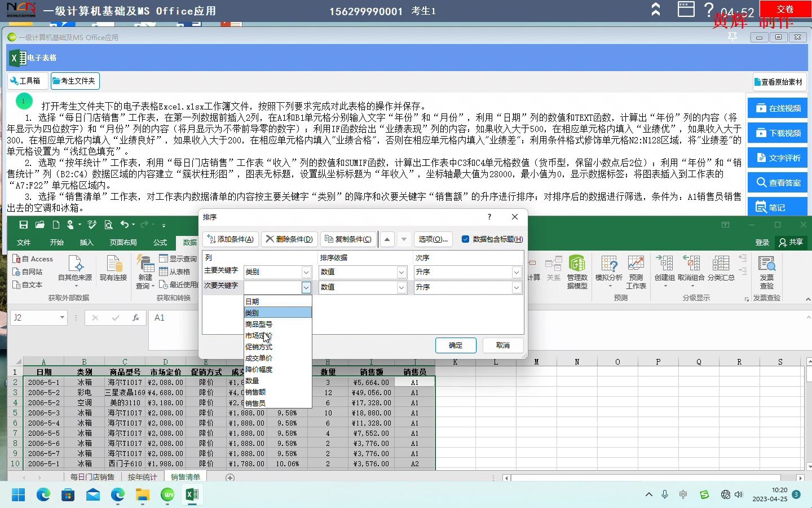Click the spelling check icon in quick access toolbar
812x508 pixels.
pyautogui.click(x=92, y=225)
